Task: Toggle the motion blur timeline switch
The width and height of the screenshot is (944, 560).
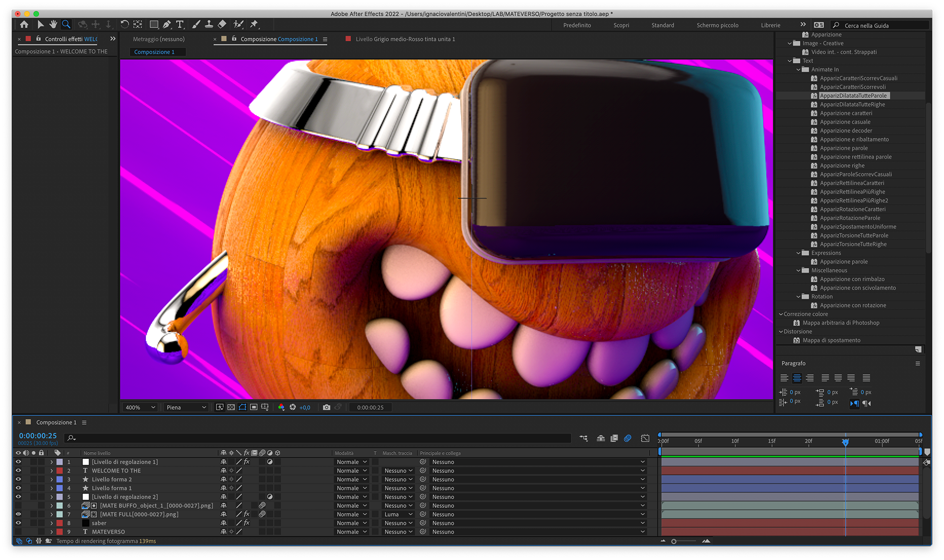Action: pos(628,438)
